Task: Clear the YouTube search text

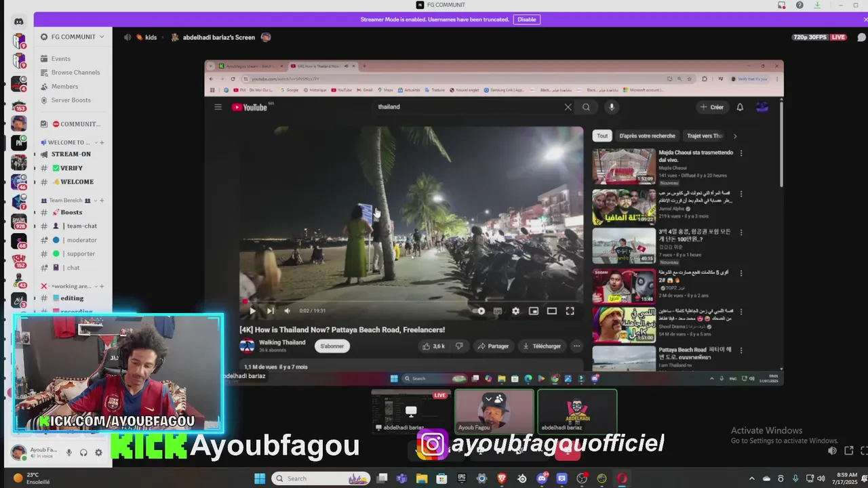Action: [568, 107]
